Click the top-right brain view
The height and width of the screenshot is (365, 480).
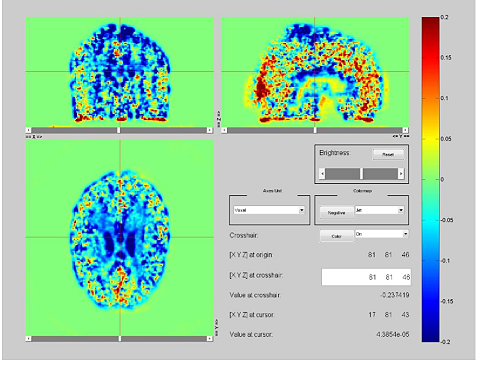(x=315, y=72)
